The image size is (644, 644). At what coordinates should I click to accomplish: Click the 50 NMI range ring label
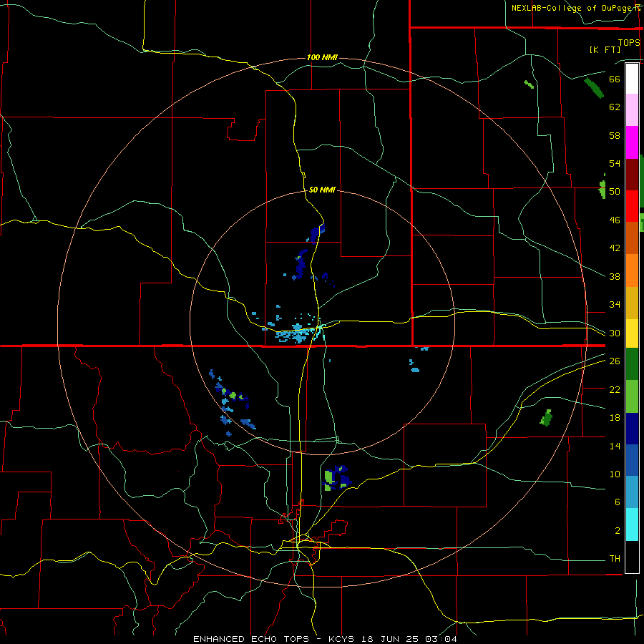[322, 190]
